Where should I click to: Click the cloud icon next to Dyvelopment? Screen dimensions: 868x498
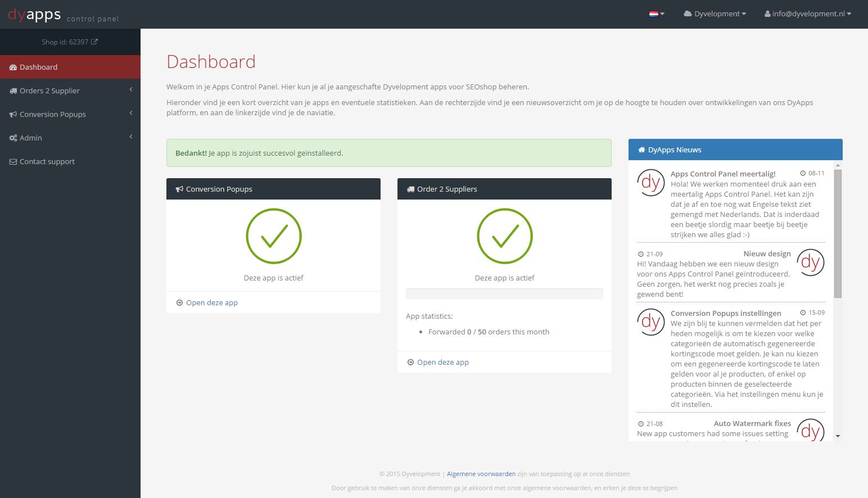(688, 13)
